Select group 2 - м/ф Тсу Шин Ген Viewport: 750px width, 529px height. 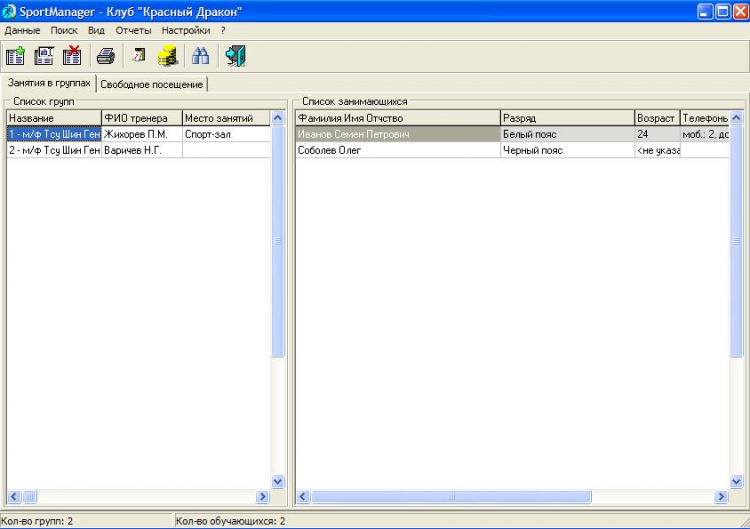54,150
